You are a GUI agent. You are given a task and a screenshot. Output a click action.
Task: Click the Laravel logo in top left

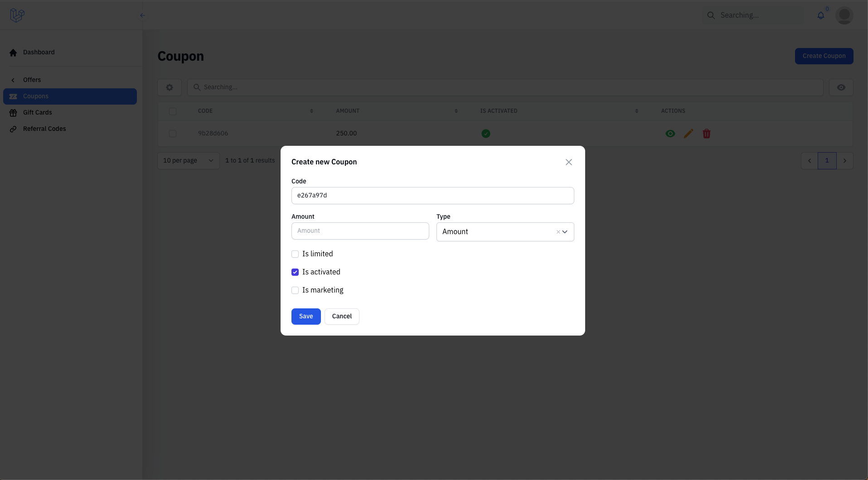tap(17, 15)
